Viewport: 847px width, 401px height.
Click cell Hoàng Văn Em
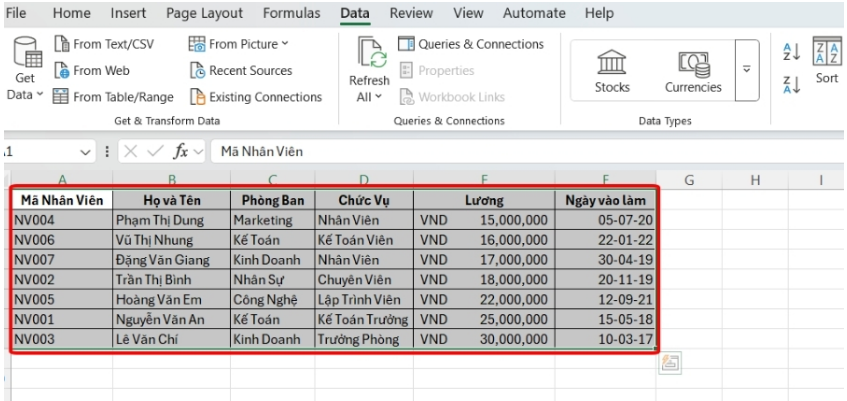click(172, 299)
